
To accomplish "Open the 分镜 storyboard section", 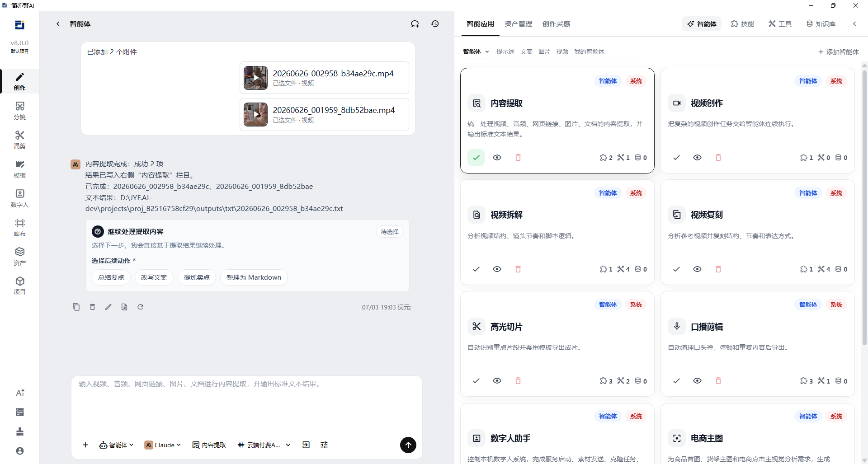I will [19, 111].
